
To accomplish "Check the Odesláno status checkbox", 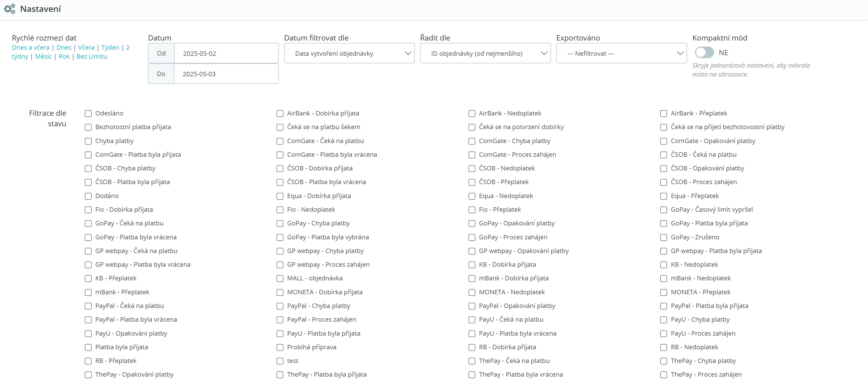I will [88, 114].
